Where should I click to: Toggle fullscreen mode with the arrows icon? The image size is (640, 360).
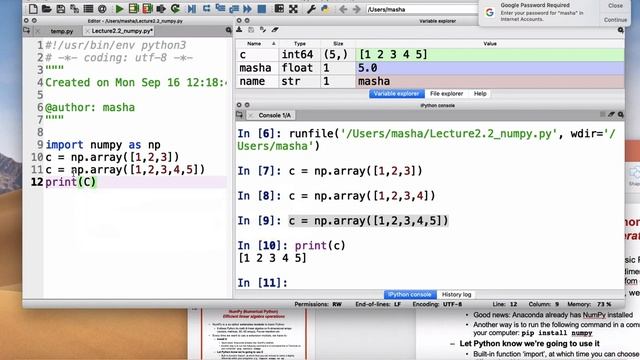293,9
